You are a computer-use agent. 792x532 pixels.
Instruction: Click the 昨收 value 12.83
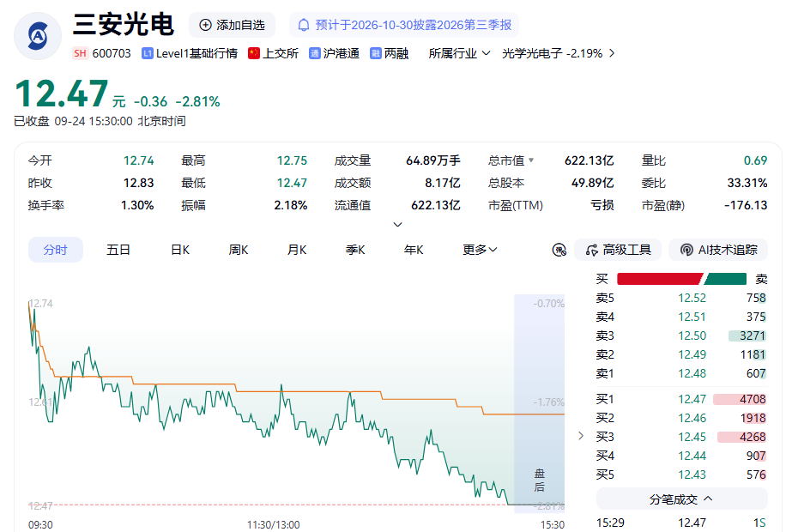138,183
